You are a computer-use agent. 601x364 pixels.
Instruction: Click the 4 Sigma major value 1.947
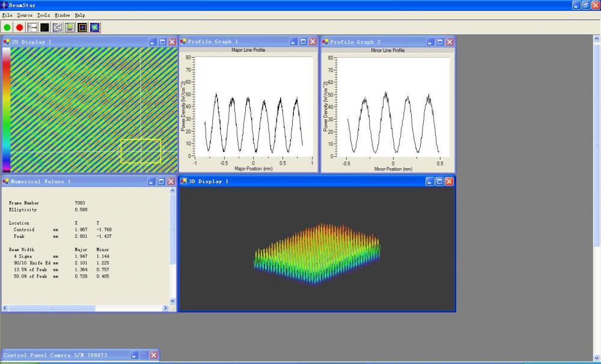click(81, 256)
